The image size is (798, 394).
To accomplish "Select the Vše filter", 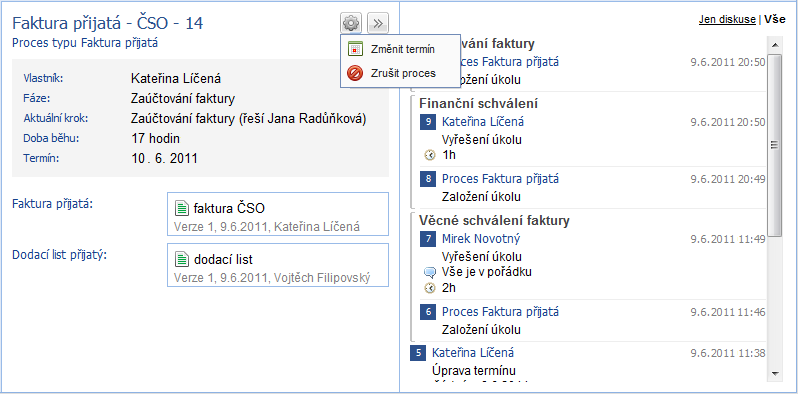I will pos(775,19).
